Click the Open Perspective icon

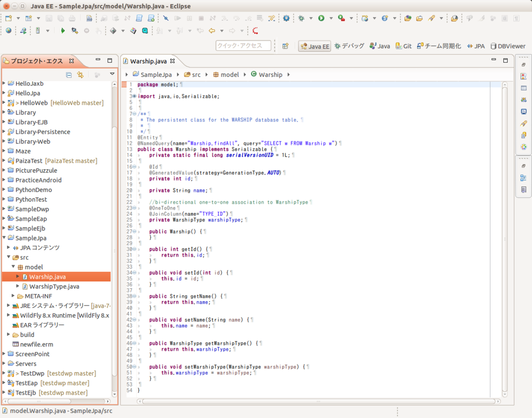click(x=285, y=46)
